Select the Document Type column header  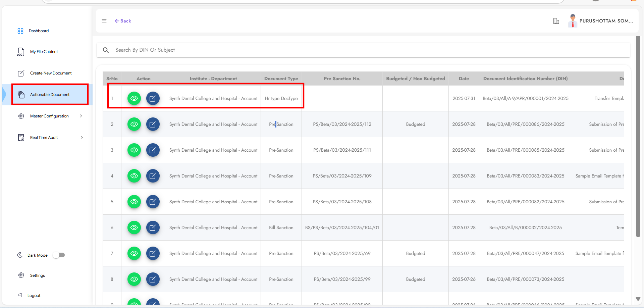point(281,78)
